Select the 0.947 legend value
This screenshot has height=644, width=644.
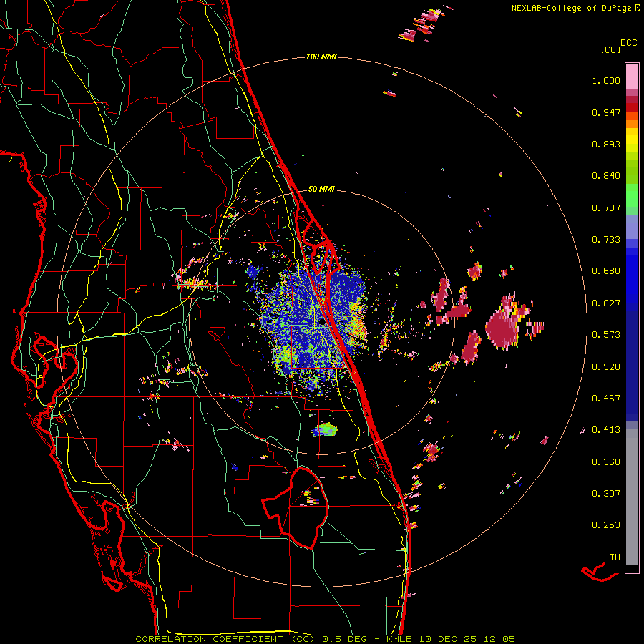606,112
